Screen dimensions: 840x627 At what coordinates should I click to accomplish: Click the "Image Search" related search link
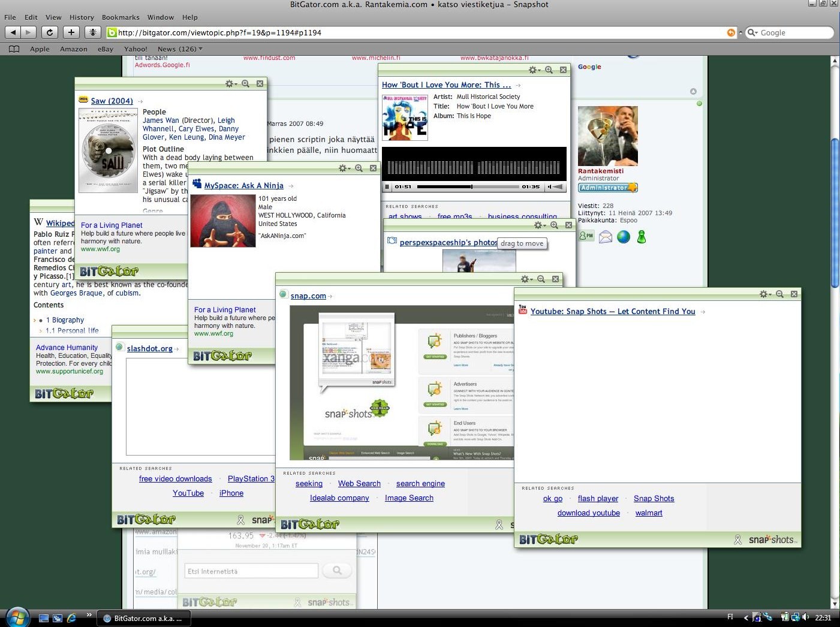click(x=409, y=498)
